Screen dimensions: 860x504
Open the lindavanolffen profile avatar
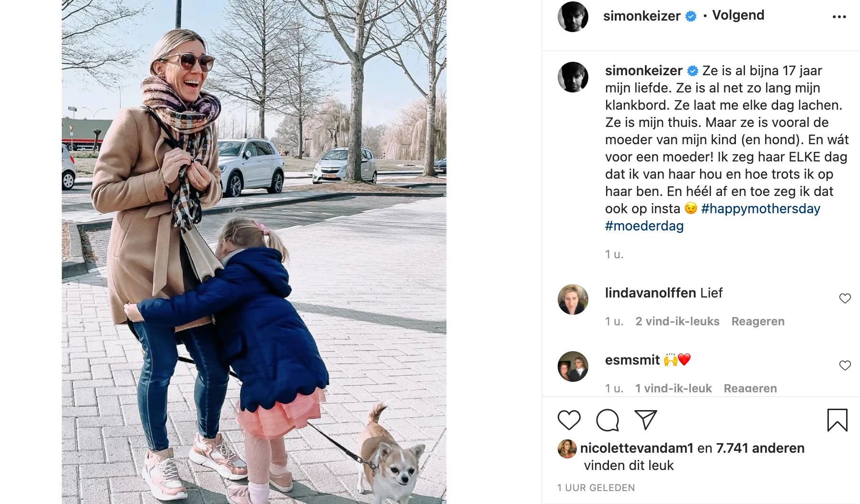(x=573, y=299)
